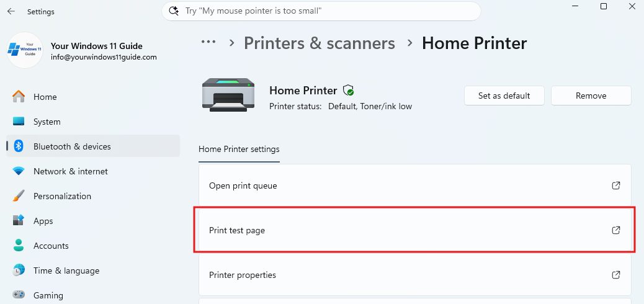Click the Time & language globe icon

(x=19, y=270)
